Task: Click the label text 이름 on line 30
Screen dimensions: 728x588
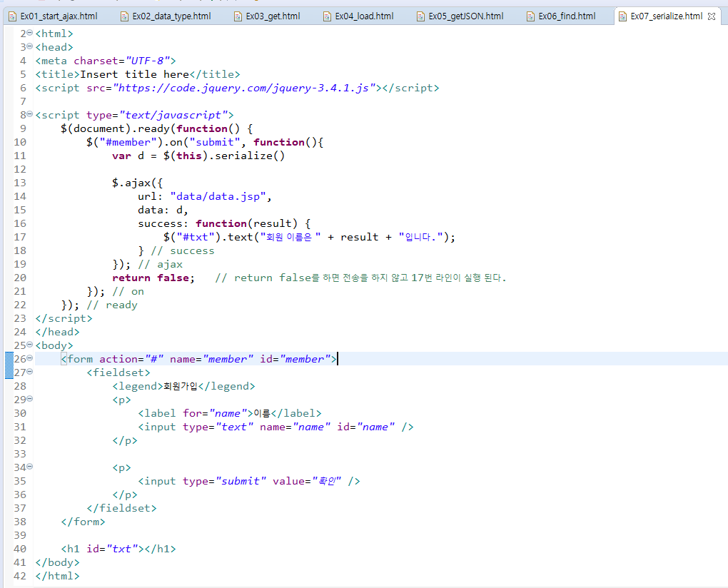Action: tap(262, 413)
